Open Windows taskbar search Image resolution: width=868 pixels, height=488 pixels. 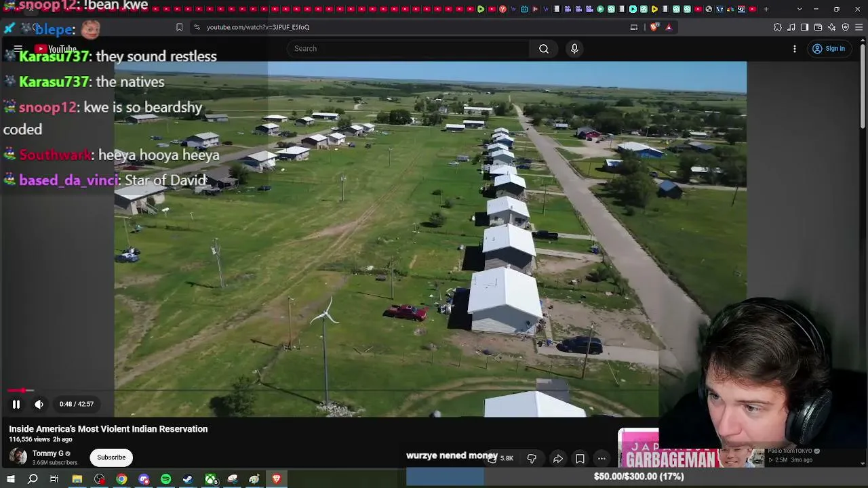[x=33, y=479]
